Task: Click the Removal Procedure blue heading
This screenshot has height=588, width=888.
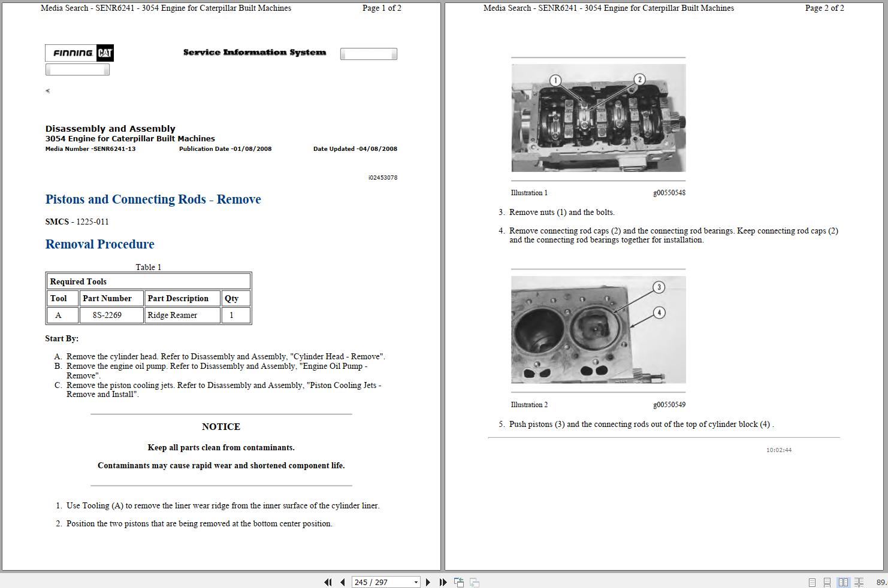Action: [99, 244]
